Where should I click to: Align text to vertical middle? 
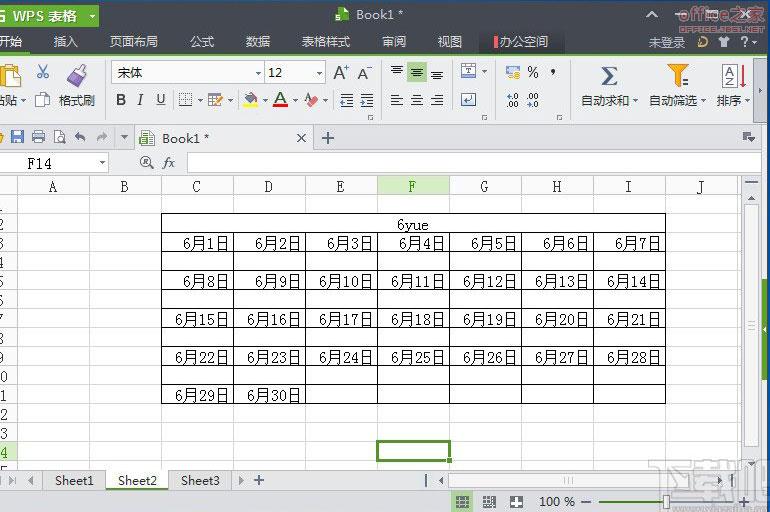click(416, 73)
